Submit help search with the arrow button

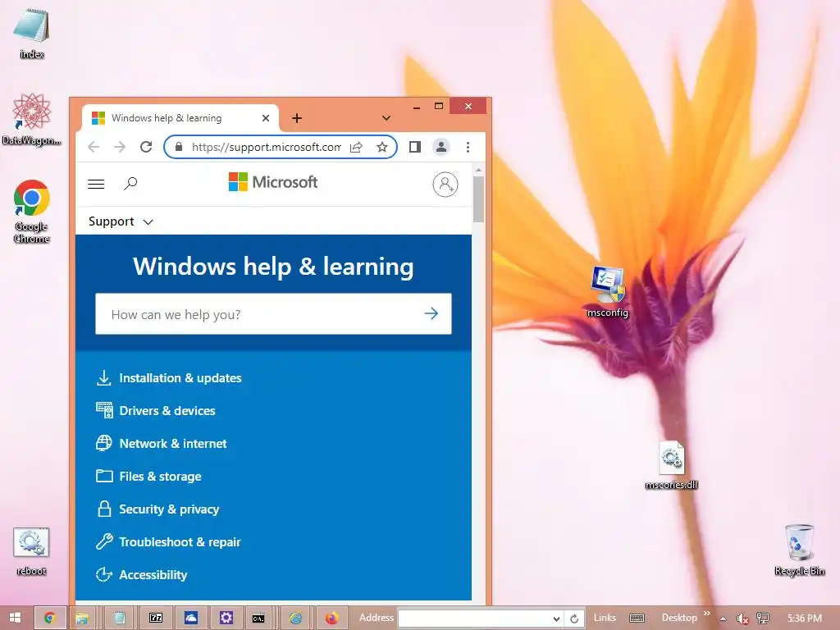[431, 313]
